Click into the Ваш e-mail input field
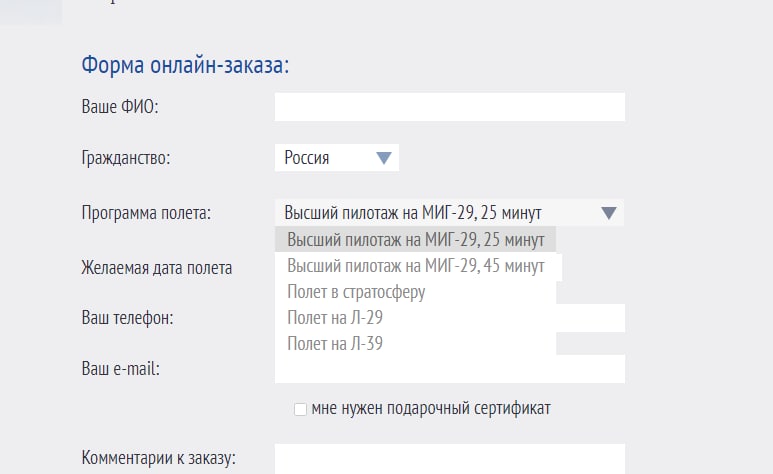The height and width of the screenshot is (474, 773). click(x=449, y=370)
